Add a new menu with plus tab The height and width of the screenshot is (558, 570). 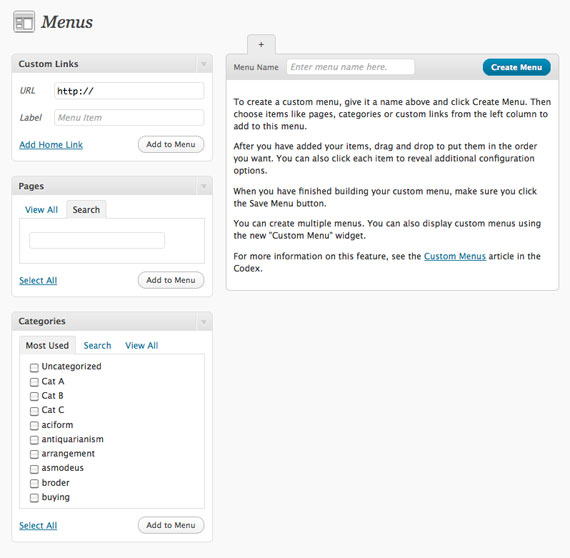(x=261, y=44)
